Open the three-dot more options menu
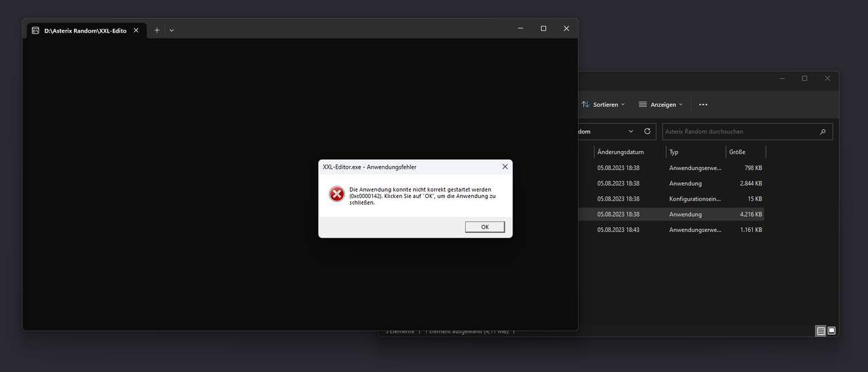 click(703, 104)
